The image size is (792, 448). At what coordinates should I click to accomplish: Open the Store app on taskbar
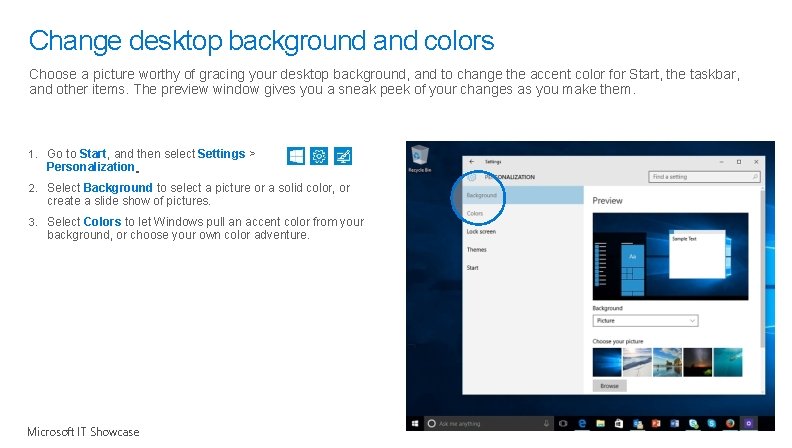619,424
